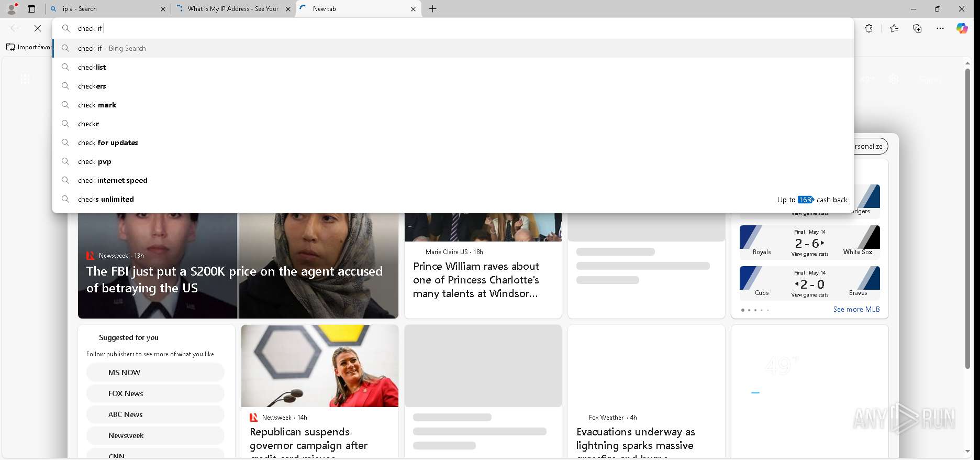Click 'Up to 16% cash back' offer
The height and width of the screenshot is (460, 980).
click(812, 200)
